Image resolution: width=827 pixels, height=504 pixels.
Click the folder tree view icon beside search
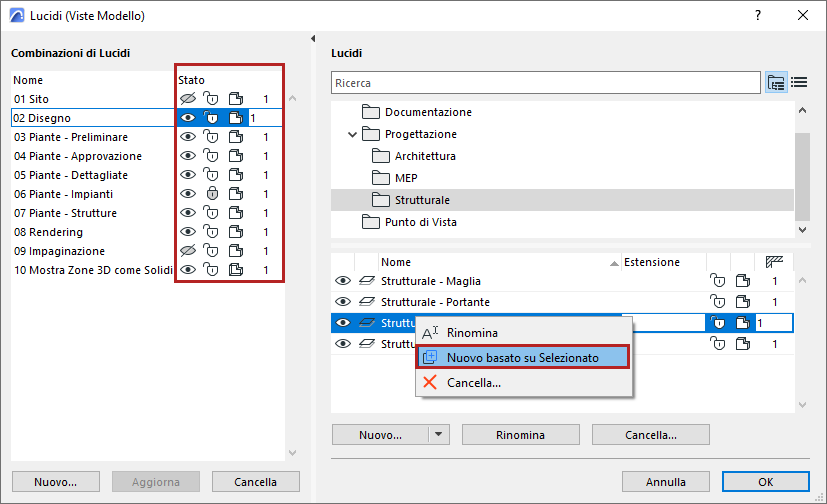click(x=776, y=83)
